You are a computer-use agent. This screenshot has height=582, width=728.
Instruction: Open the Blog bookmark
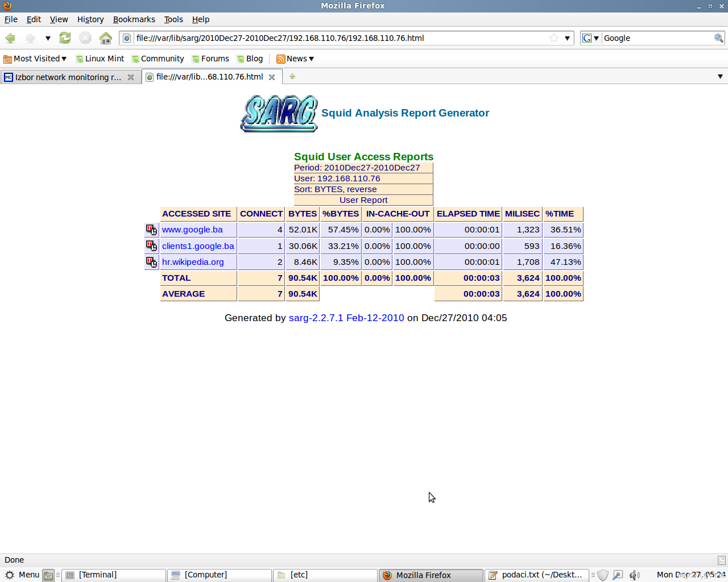coord(250,59)
